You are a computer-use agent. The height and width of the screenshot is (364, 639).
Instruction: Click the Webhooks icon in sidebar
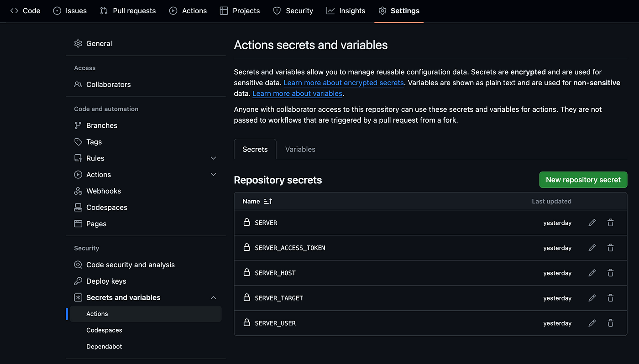78,191
